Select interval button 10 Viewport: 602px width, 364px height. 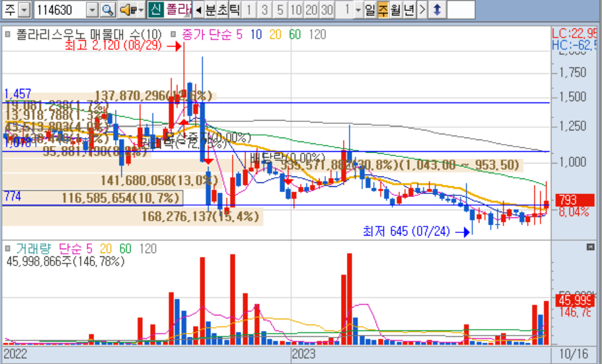tap(296, 10)
